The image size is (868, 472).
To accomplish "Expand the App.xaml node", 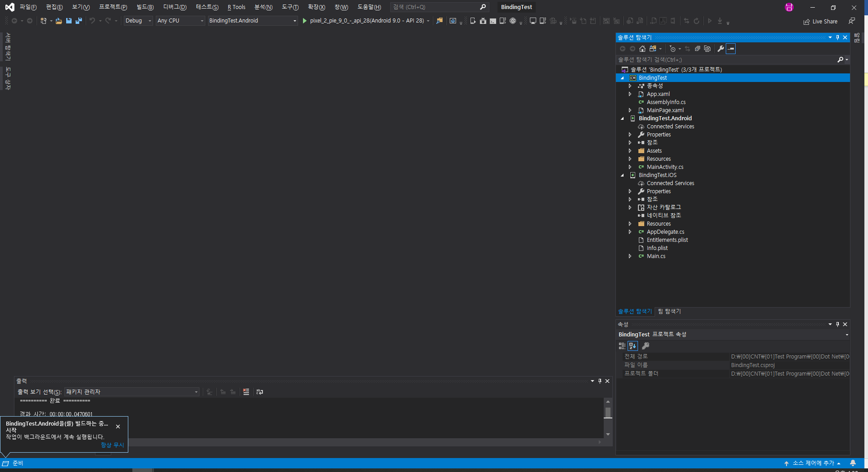I will tap(630, 94).
